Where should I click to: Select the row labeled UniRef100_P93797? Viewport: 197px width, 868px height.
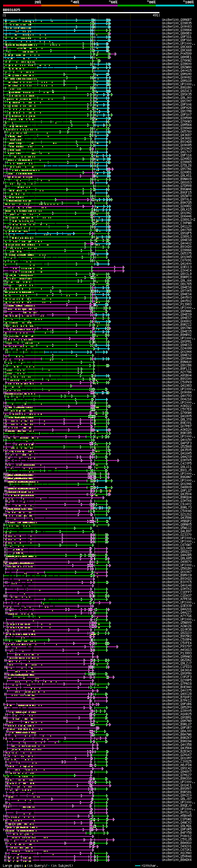(177, 646)
